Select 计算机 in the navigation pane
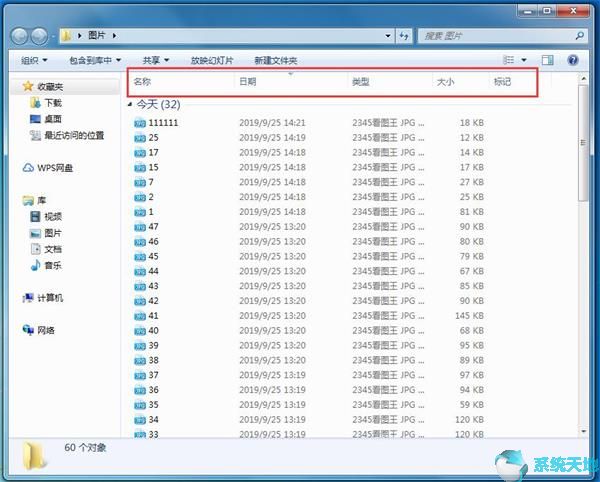This screenshot has height=482, width=600. point(50,298)
